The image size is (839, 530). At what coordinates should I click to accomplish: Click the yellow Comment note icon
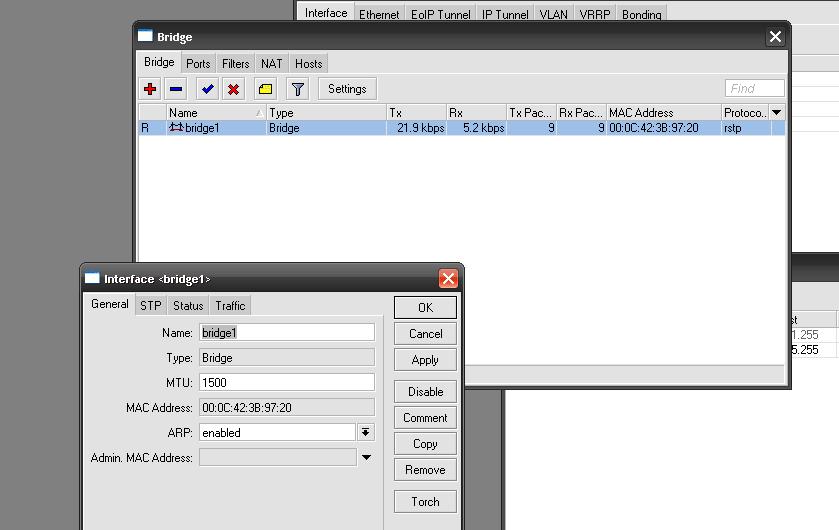click(x=264, y=89)
